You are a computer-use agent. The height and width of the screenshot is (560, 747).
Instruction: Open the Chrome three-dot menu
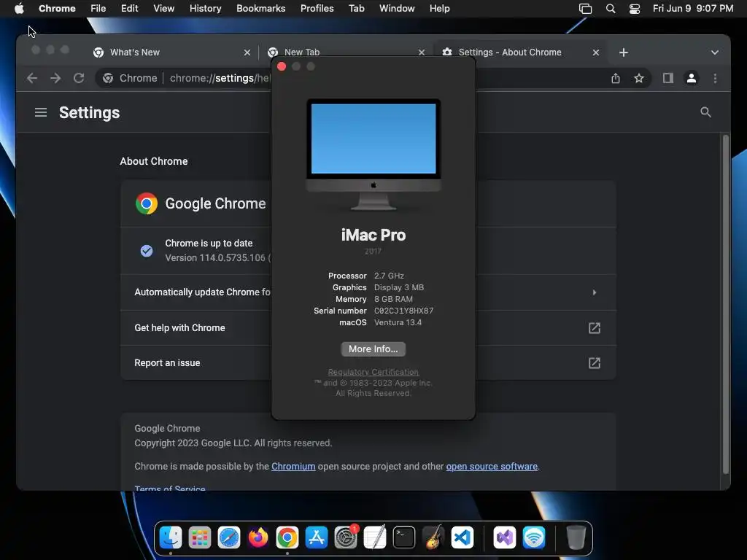[x=715, y=78]
